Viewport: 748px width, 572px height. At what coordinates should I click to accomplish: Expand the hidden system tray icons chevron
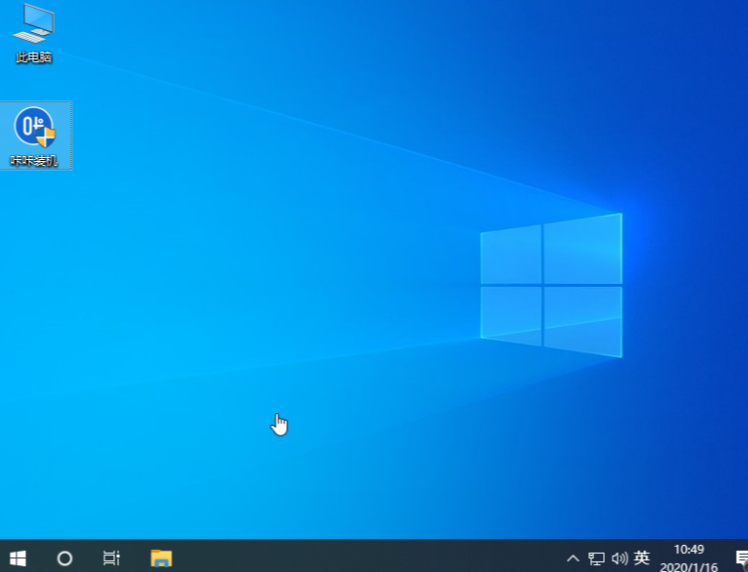(573, 558)
